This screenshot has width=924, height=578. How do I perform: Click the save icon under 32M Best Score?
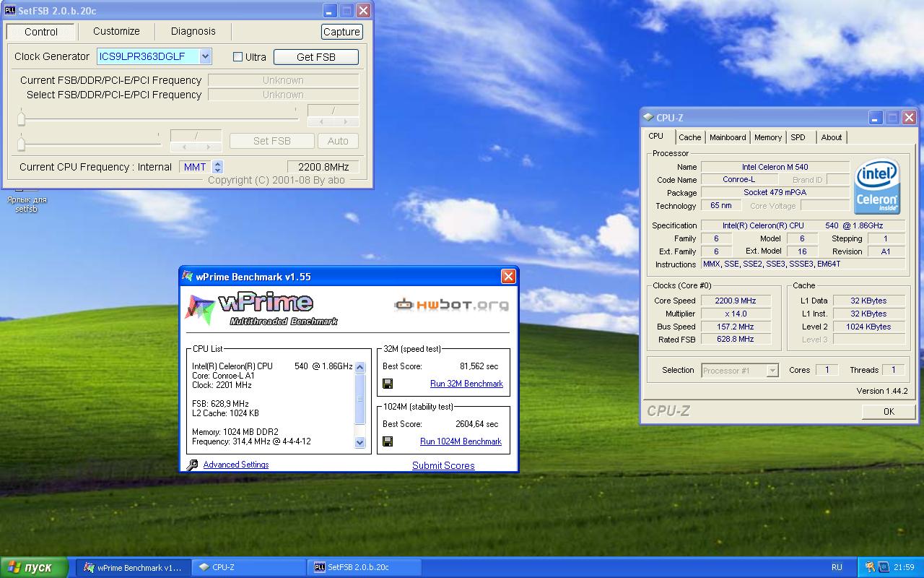click(x=388, y=384)
